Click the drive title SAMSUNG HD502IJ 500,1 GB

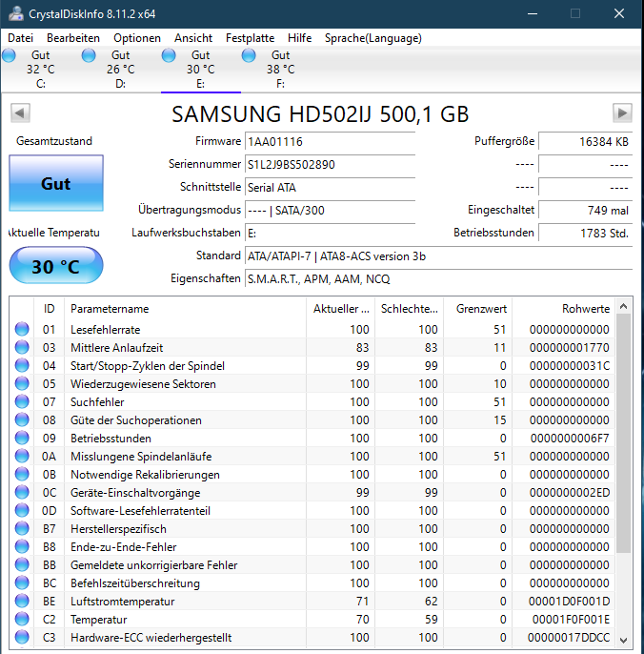pyautogui.click(x=320, y=113)
